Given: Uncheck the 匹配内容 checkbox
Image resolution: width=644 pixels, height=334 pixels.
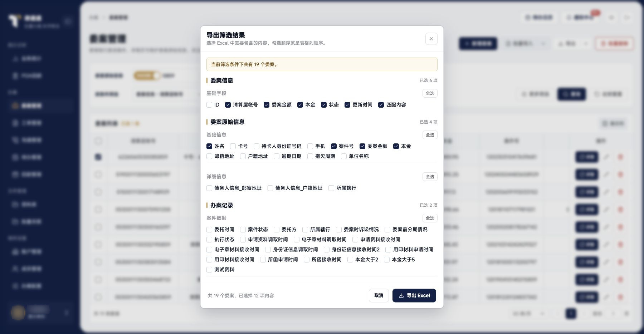Looking at the screenshot, I should tap(381, 105).
